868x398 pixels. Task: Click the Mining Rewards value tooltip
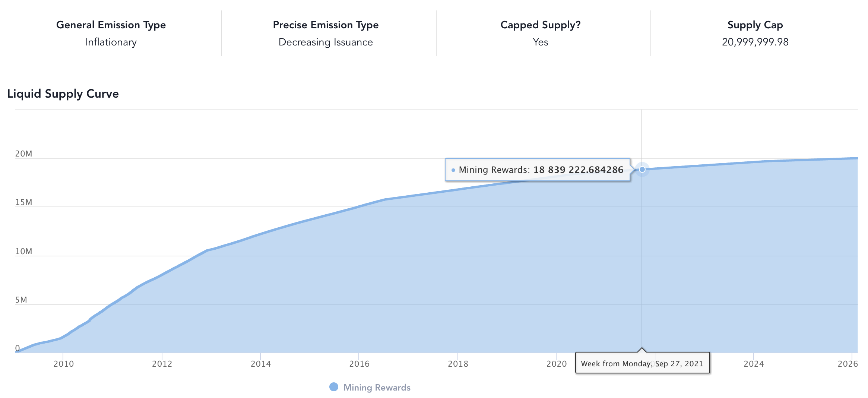pos(538,170)
